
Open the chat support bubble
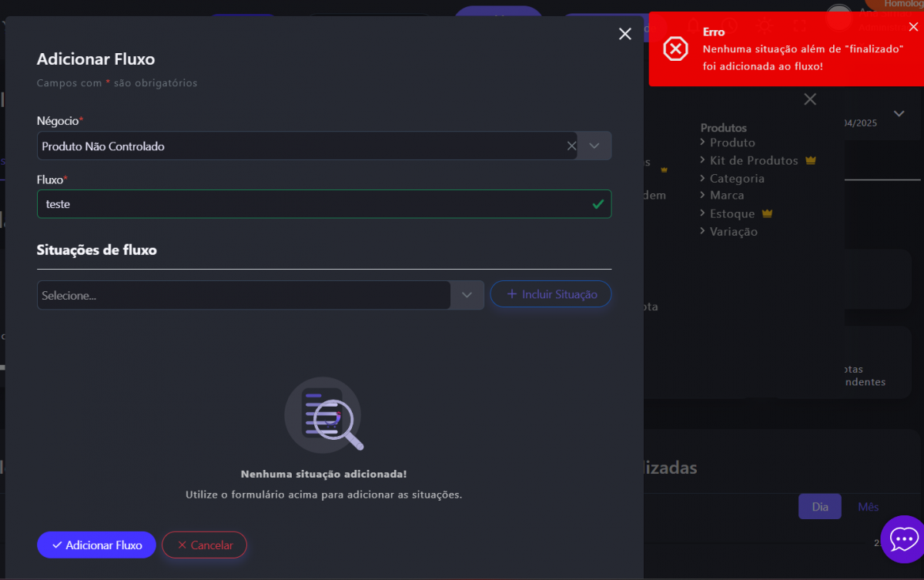902,538
